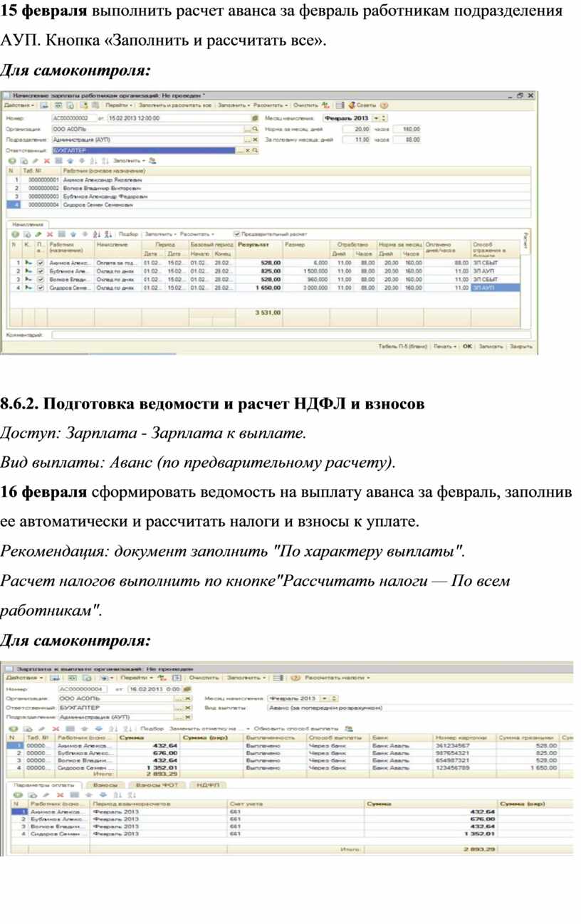The height and width of the screenshot is (924, 581).
Task: Clear Ответственный БУХГАЛТЕР in payout window
Action: click(x=188, y=708)
